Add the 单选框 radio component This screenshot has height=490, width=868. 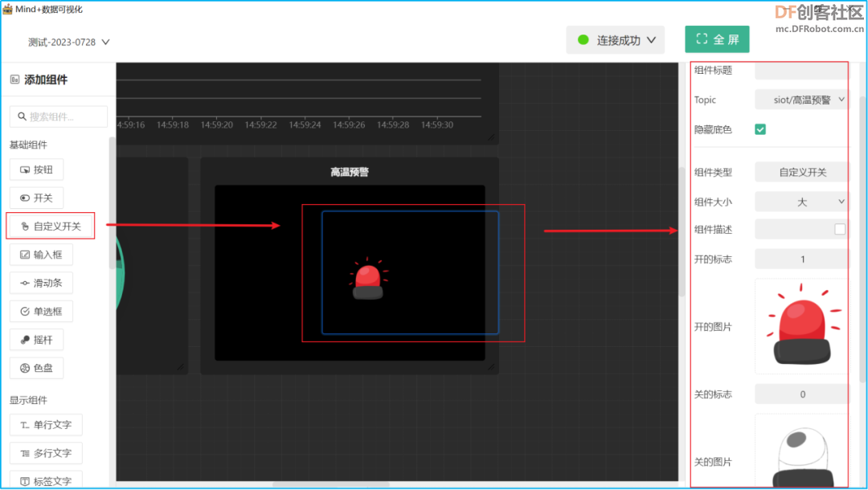pyautogui.click(x=41, y=312)
